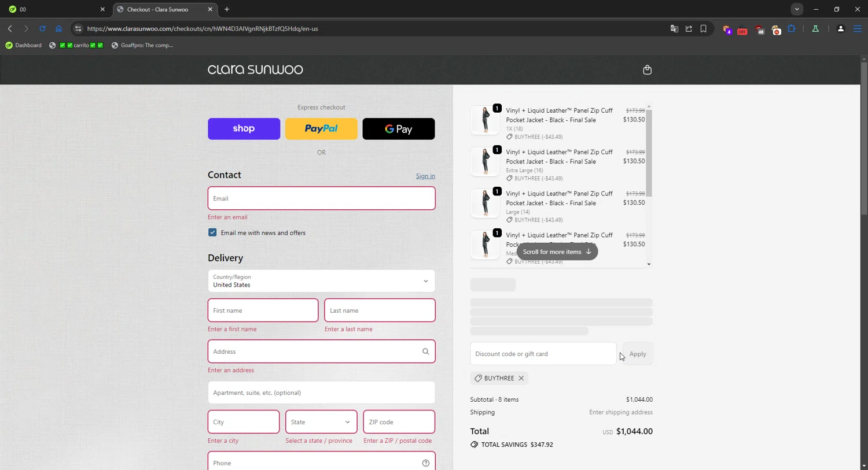Click the browser forward arrow
Viewport: 868px width, 470px height.
(26, 28)
